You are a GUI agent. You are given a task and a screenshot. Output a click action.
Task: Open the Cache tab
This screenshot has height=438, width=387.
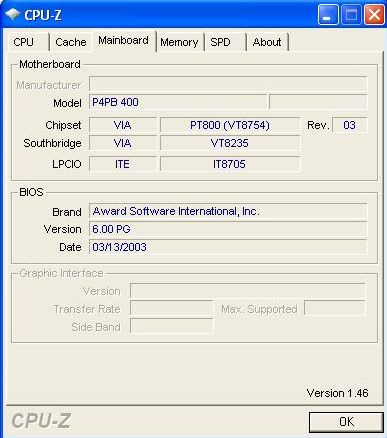[70, 42]
